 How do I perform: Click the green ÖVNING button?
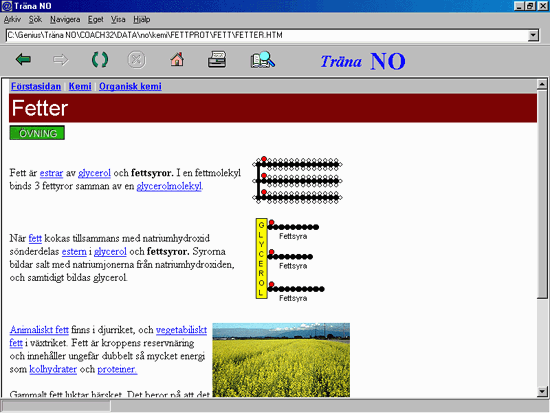click(x=37, y=133)
